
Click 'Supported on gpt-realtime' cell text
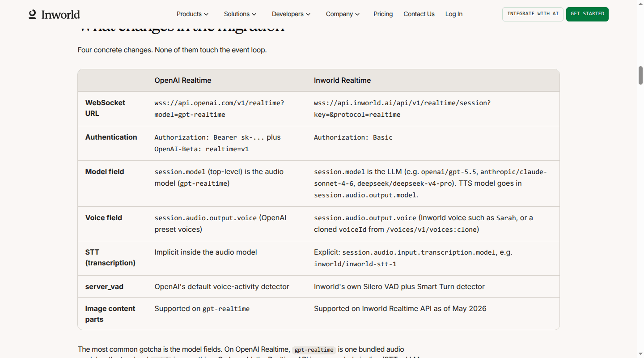coord(202,309)
